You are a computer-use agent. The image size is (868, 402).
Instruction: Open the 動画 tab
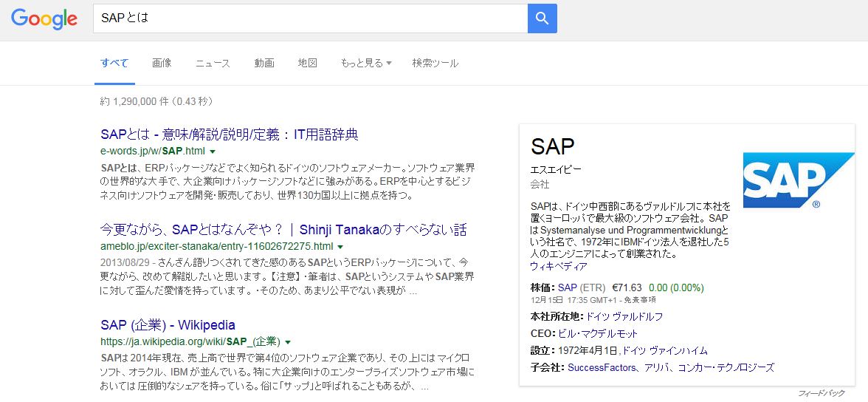pos(264,64)
